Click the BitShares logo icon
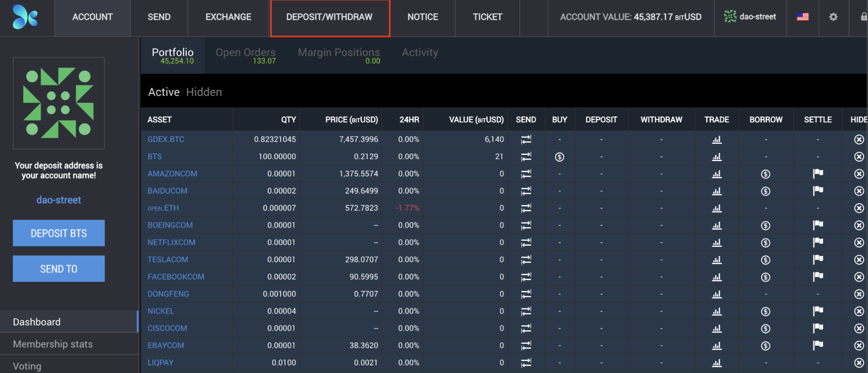 tap(25, 17)
